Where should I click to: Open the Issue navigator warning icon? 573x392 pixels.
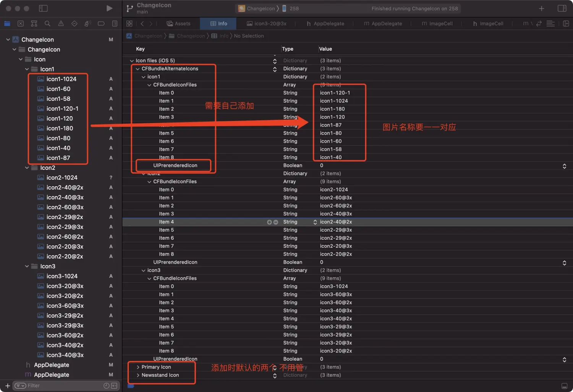click(x=61, y=24)
